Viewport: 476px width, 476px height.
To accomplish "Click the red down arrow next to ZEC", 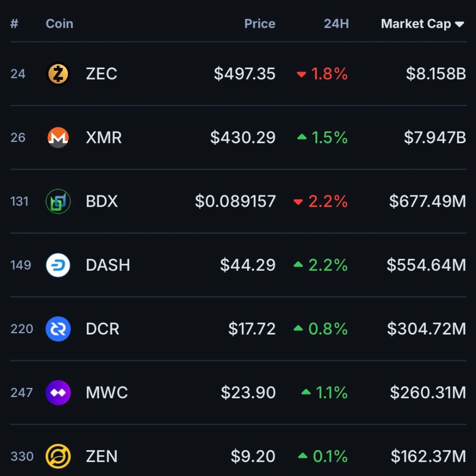I will point(301,74).
